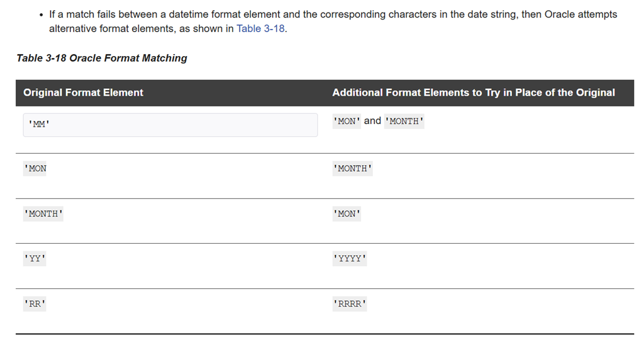Click 'MONTH' alternative in the second row
Screen dimensions: 644x347
pos(353,169)
